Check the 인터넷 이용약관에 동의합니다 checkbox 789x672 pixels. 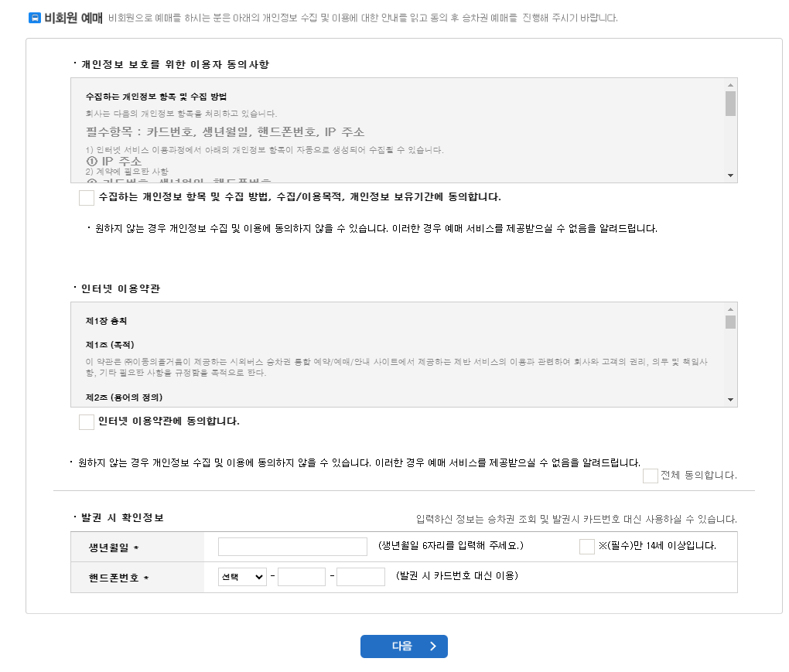[87, 422]
